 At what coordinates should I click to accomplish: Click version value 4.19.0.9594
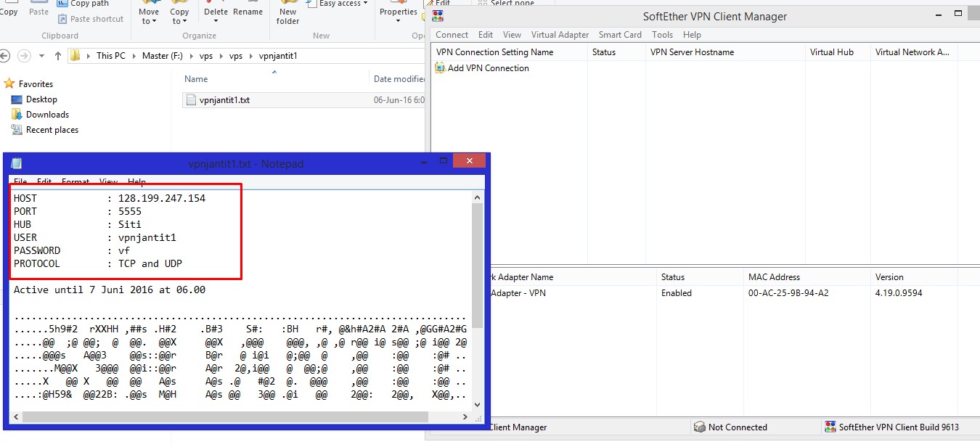coord(899,293)
